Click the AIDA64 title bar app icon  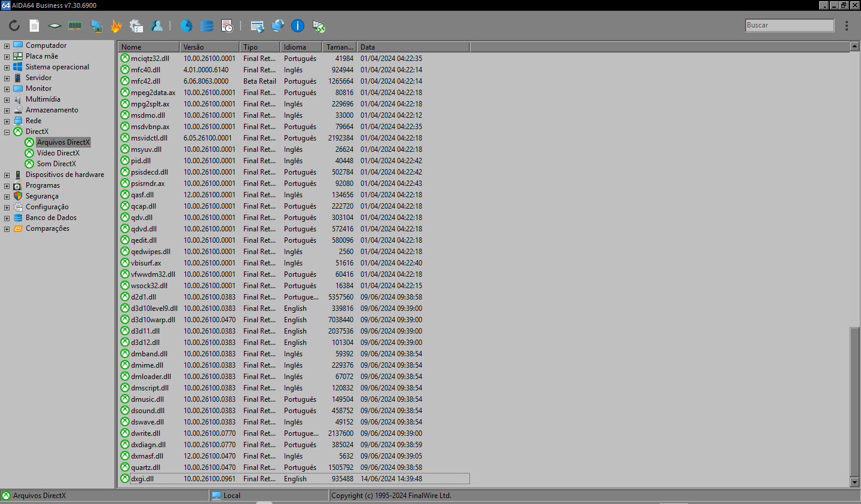[x=5, y=5]
